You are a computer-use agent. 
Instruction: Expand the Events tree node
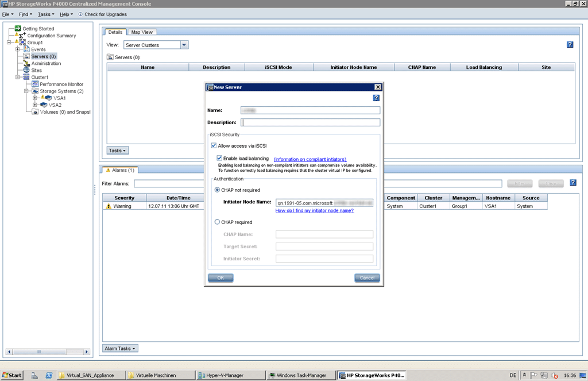(x=17, y=49)
